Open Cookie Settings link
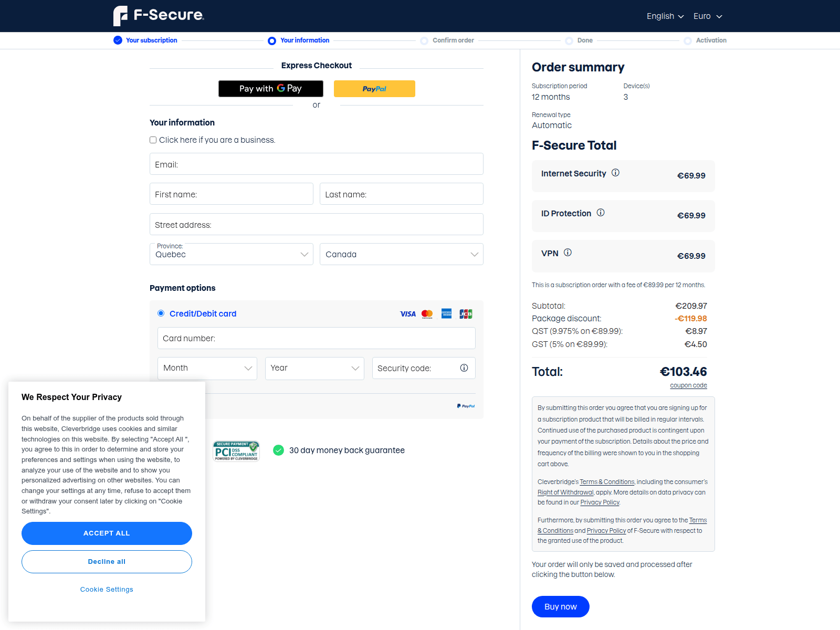The height and width of the screenshot is (630, 840). tap(107, 590)
